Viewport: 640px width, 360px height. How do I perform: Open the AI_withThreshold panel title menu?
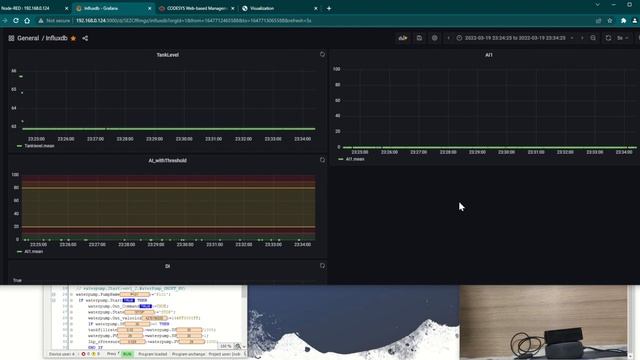click(x=167, y=160)
